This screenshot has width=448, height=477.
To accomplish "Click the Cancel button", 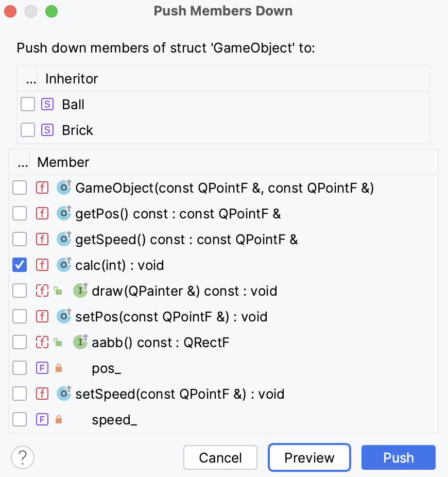I will click(220, 457).
